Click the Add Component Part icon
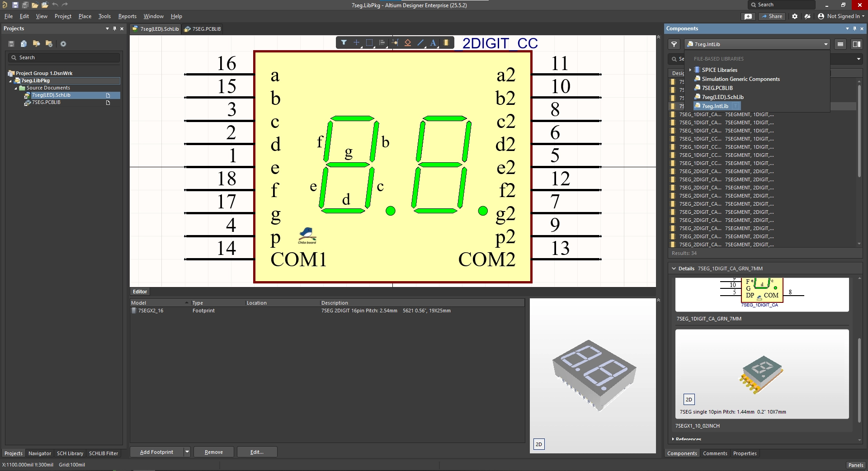This screenshot has width=868, height=471. pyautogui.click(x=446, y=42)
